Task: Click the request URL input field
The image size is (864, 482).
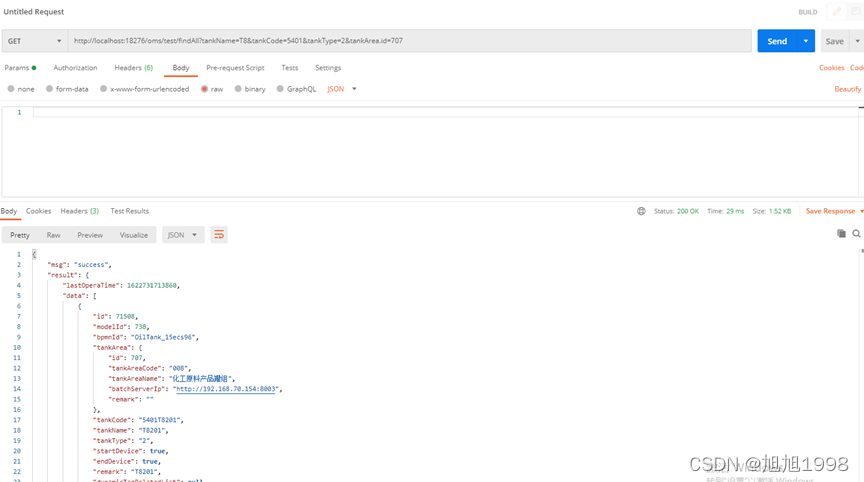Action: click(409, 41)
